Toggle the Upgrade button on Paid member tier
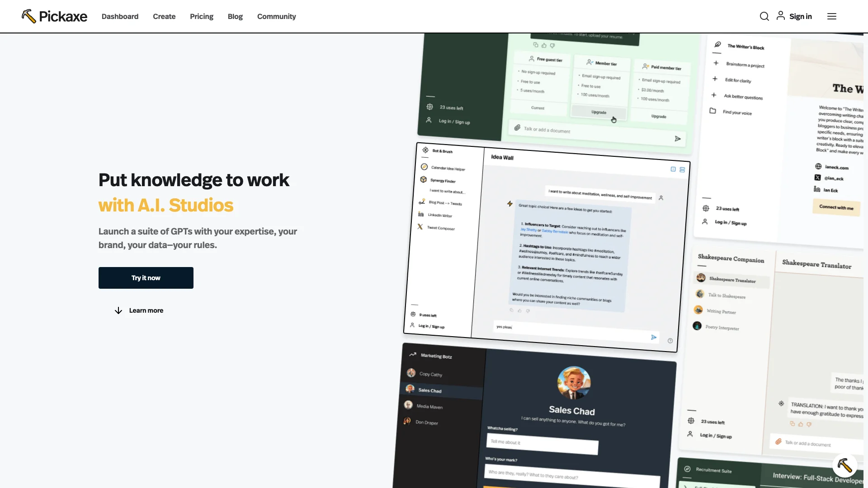 659,116
